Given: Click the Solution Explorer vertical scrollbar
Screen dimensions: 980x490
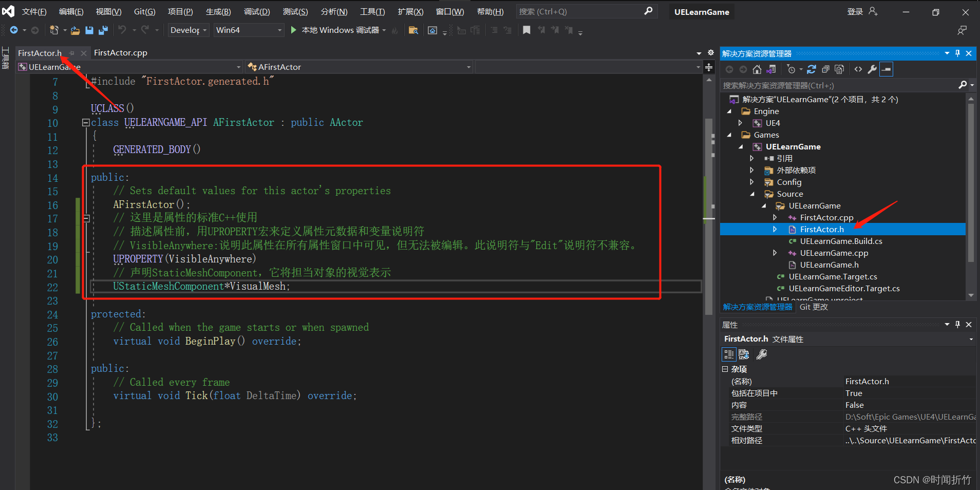Looking at the screenshot, I should tap(971, 182).
